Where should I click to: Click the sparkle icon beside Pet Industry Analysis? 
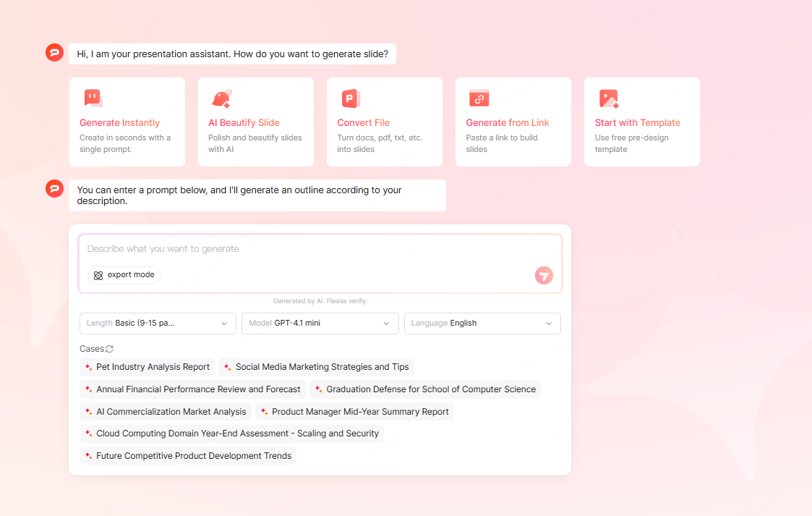click(x=90, y=367)
